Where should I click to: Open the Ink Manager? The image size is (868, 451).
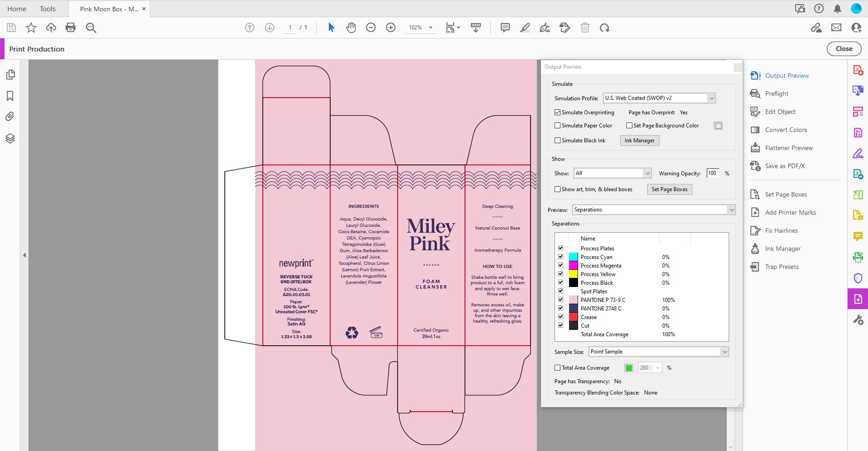[639, 140]
